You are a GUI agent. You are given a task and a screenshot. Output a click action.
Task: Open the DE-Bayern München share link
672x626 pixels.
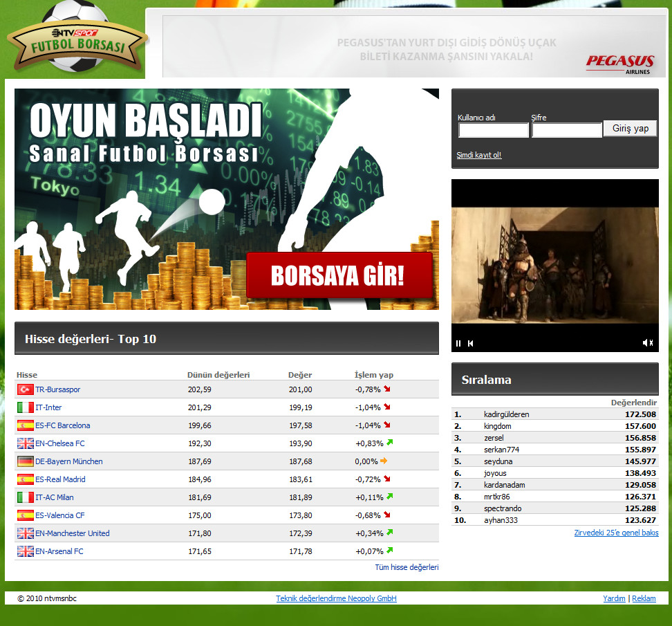coord(68,461)
